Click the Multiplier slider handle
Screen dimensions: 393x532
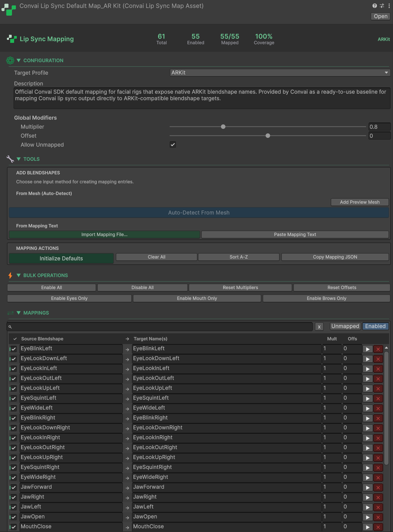point(223,127)
